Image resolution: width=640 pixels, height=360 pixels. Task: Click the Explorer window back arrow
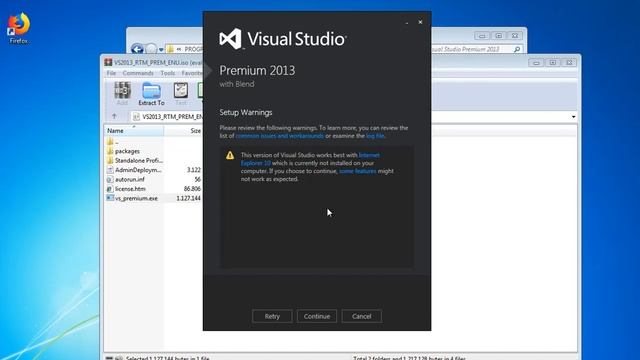(137, 49)
